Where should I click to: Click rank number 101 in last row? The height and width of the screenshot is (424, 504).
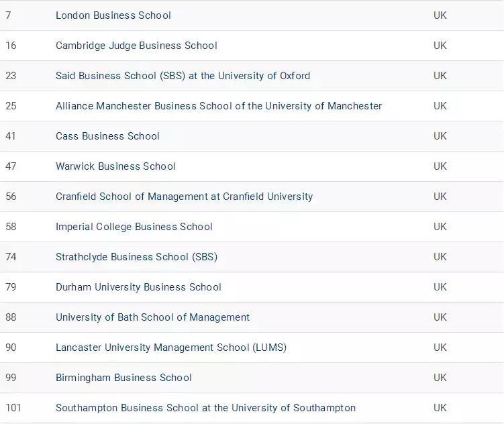click(x=13, y=408)
